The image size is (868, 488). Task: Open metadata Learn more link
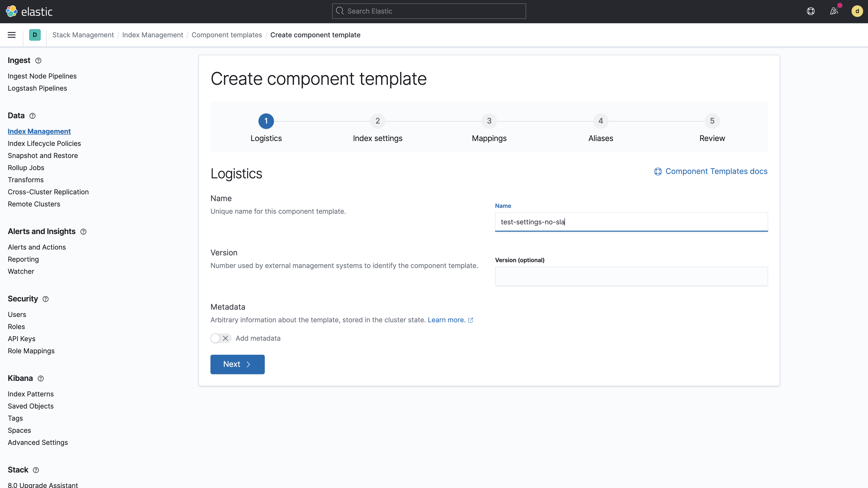click(446, 320)
